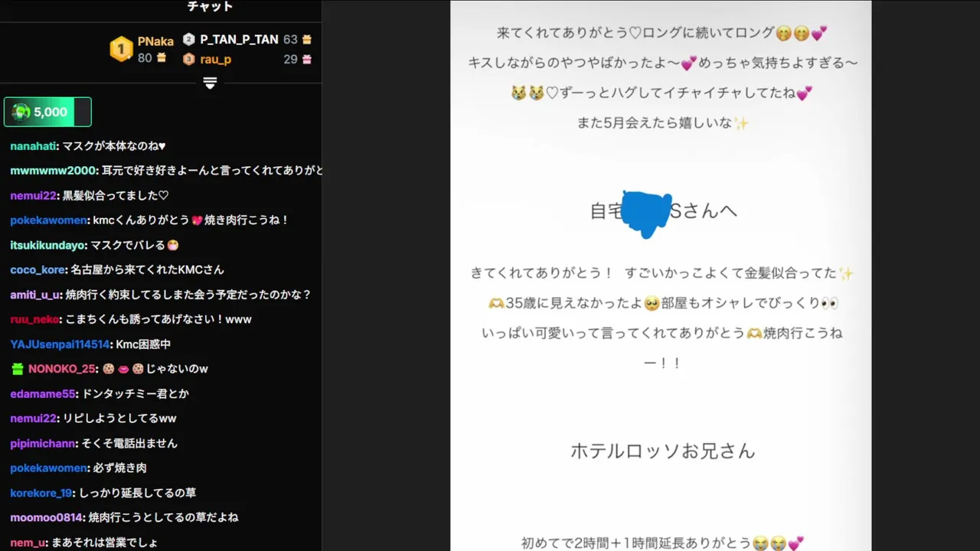
Task: Click the gift icon next to 63
Action: coord(307,39)
